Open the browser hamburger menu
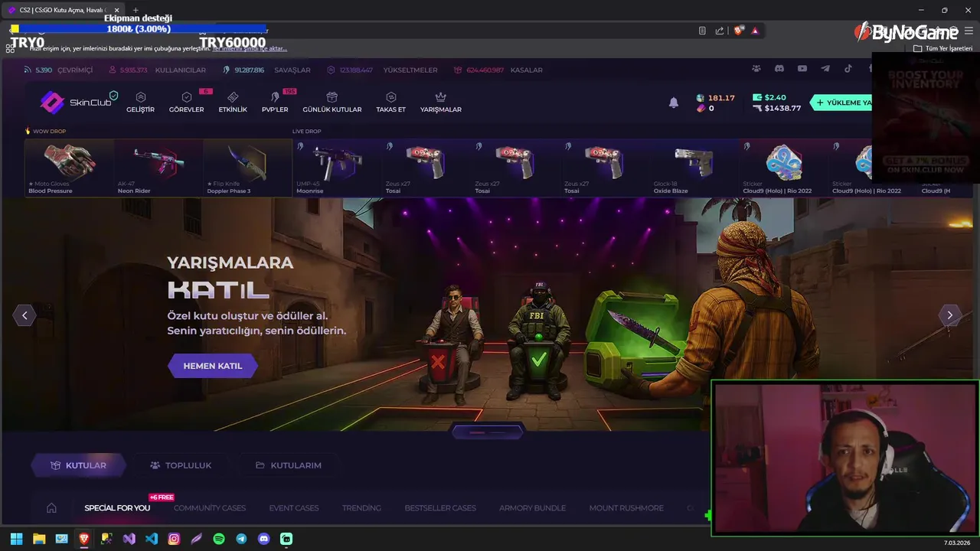 pos(969,31)
